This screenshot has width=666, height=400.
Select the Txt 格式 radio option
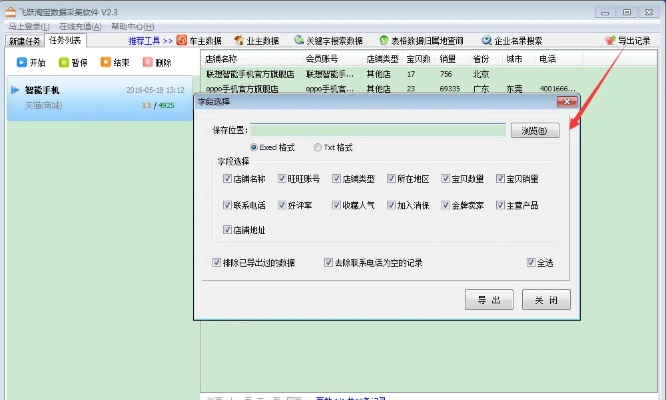(318, 147)
